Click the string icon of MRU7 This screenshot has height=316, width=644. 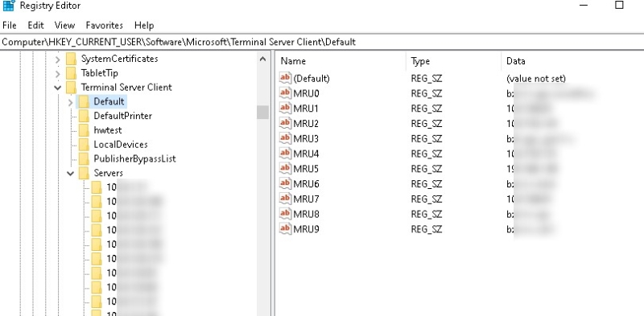(x=285, y=199)
